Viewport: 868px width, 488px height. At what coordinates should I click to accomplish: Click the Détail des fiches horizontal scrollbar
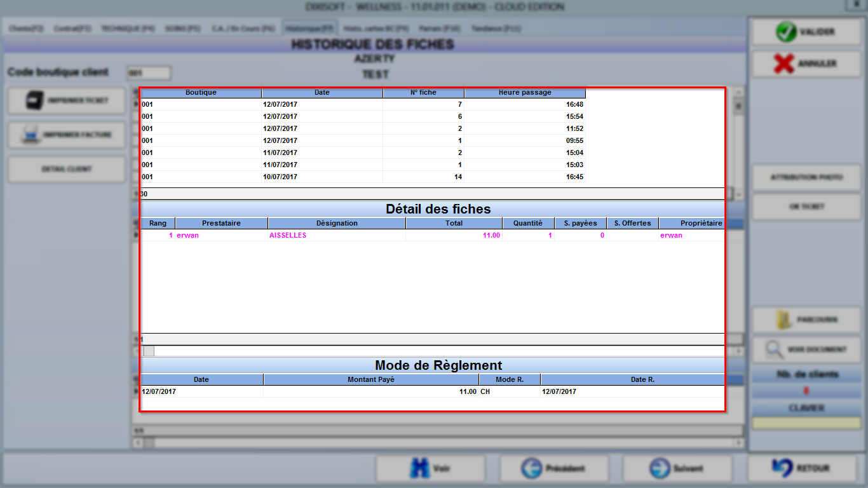(x=438, y=351)
